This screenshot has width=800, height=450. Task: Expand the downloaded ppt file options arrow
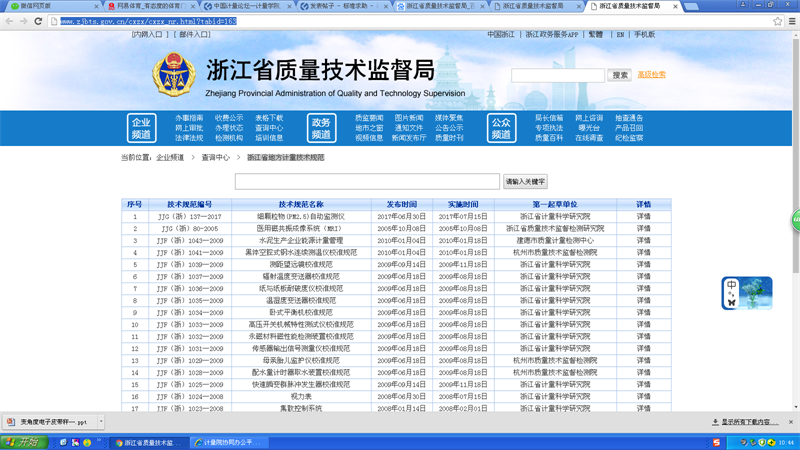click(100, 421)
